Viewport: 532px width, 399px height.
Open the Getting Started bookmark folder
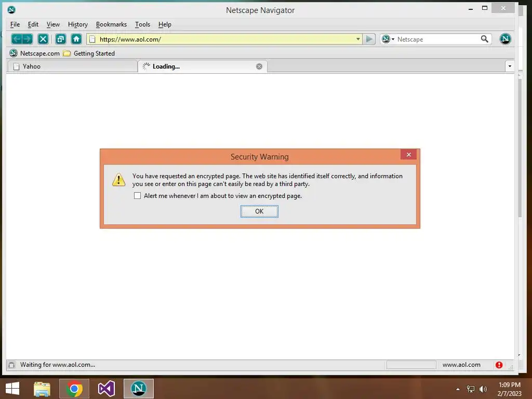[x=89, y=54]
